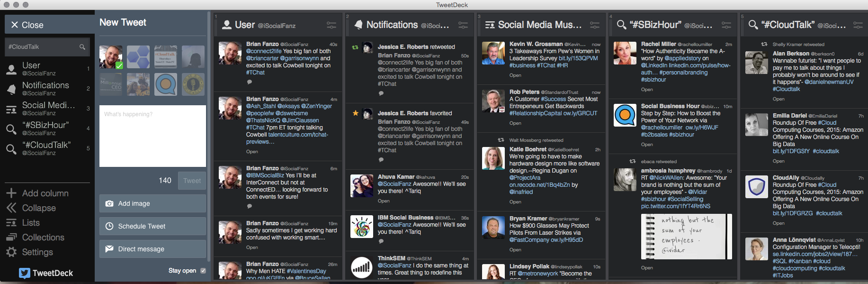Click the User column header person icon
Screen dimensions: 868x284
click(x=227, y=25)
